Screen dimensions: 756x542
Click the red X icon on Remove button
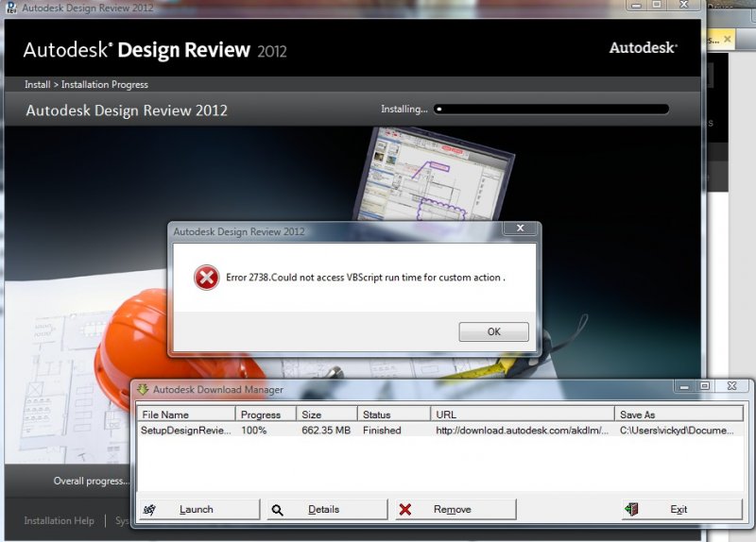point(405,509)
